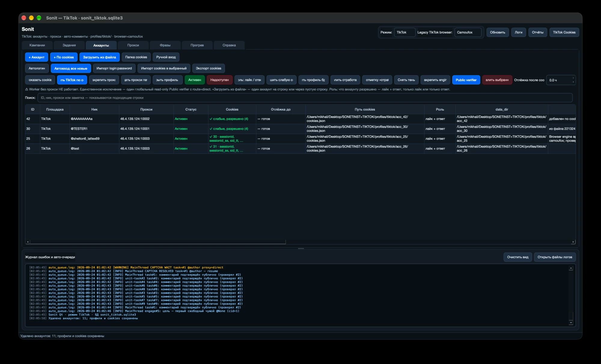Click the table's horizontal scrollbar left arrow
601x364 pixels.
click(28, 242)
